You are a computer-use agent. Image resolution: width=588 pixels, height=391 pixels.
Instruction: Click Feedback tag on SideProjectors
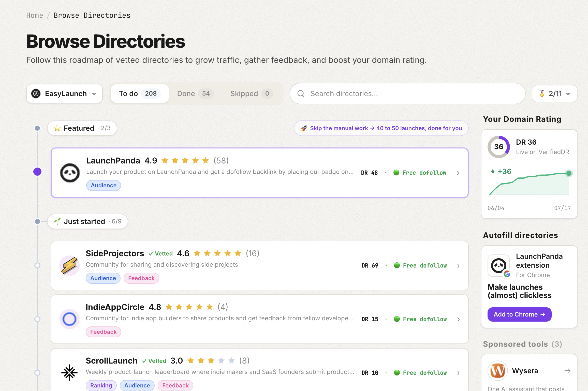pyautogui.click(x=141, y=278)
